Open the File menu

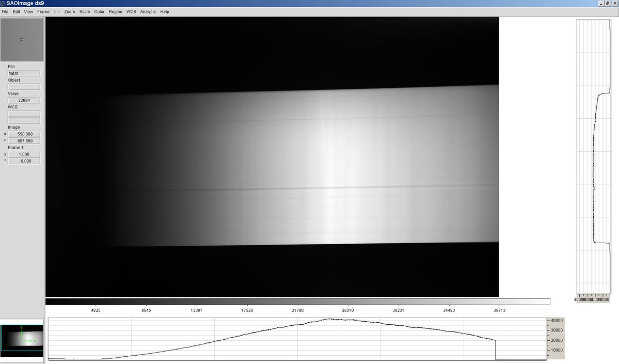click(5, 11)
